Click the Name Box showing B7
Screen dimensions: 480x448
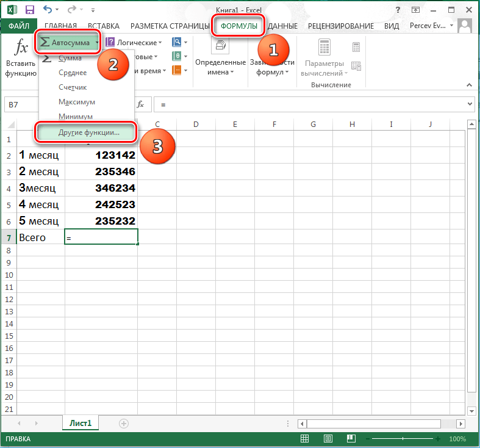coord(21,104)
